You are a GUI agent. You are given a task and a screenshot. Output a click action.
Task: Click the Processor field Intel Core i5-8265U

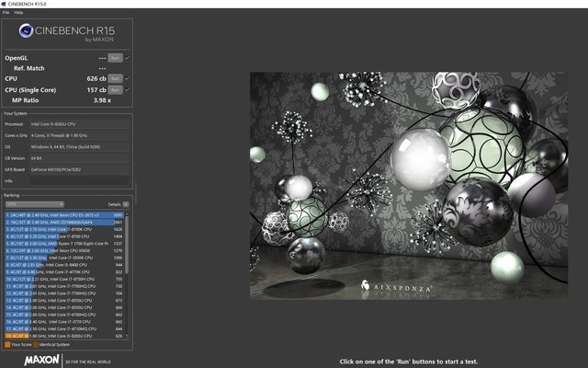[x=79, y=124]
